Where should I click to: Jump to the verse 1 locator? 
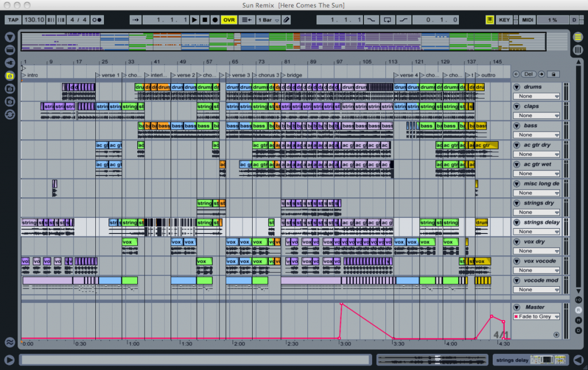tap(107, 75)
